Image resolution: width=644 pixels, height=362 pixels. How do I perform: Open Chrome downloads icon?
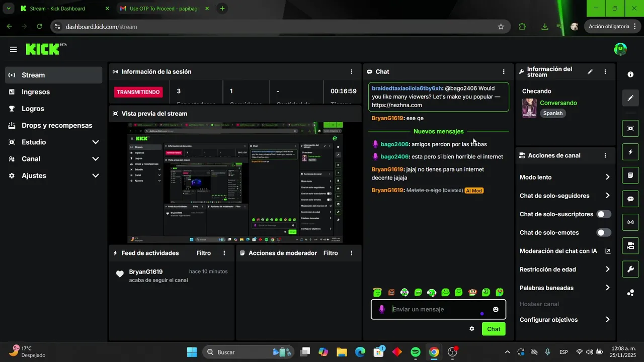pos(544,27)
